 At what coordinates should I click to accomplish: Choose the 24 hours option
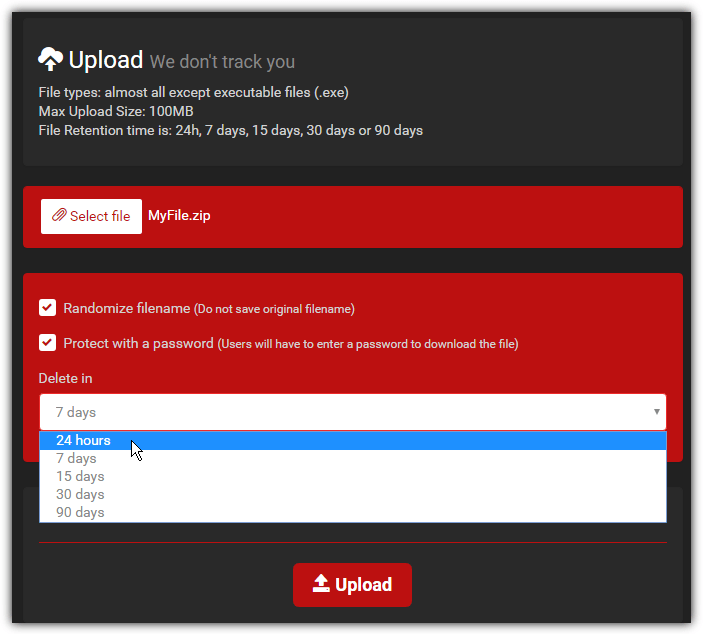tap(353, 440)
